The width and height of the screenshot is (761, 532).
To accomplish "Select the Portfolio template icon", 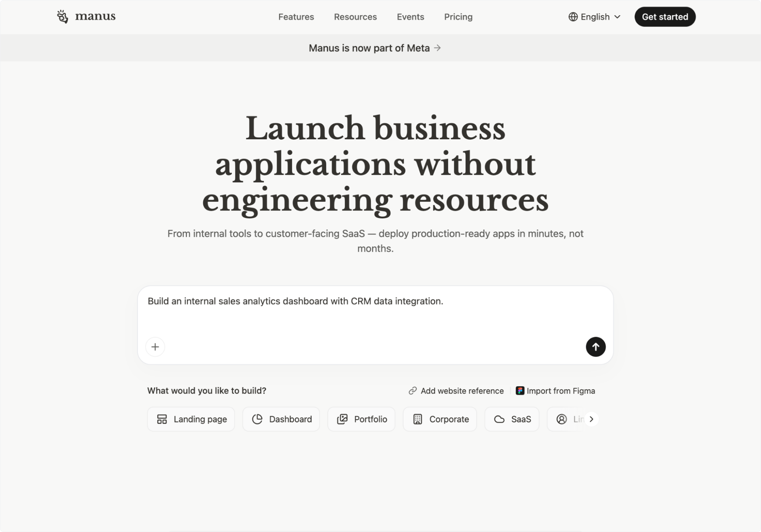I will click(x=343, y=419).
